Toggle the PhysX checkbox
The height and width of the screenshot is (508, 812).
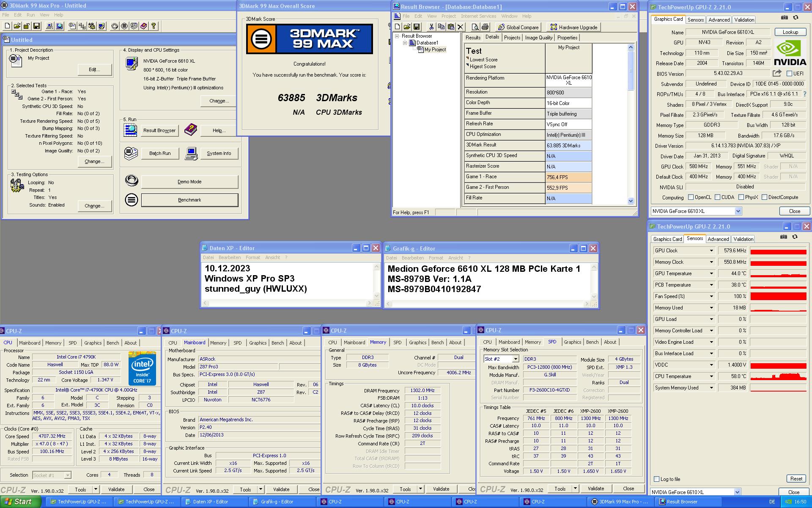click(x=741, y=197)
